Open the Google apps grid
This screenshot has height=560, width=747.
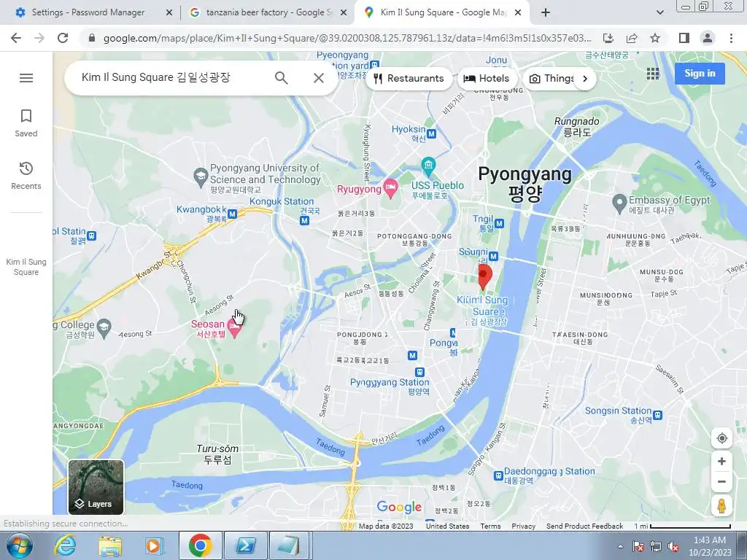pyautogui.click(x=653, y=74)
